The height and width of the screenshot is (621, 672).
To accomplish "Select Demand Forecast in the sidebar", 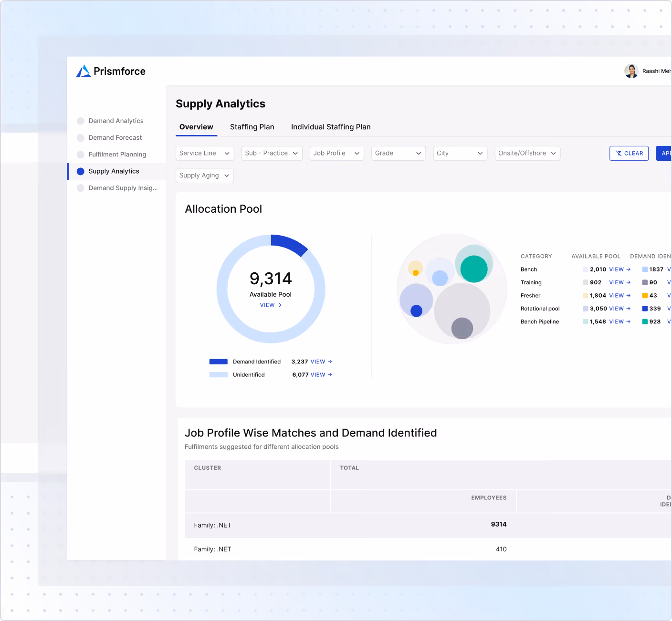I will [115, 137].
